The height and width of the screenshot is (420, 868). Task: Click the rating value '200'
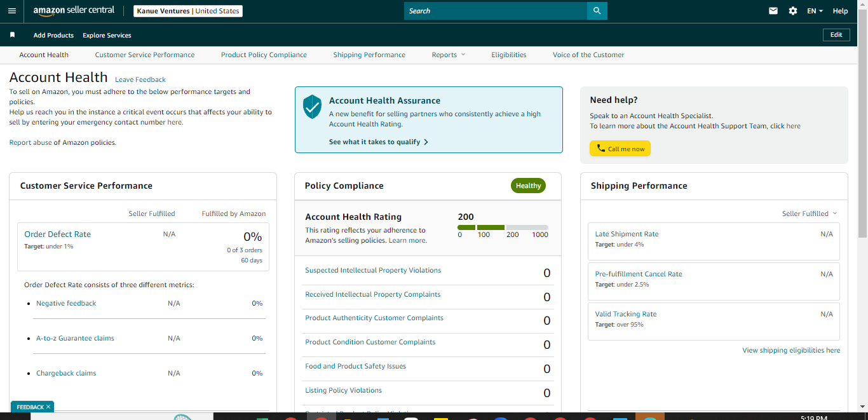point(466,217)
